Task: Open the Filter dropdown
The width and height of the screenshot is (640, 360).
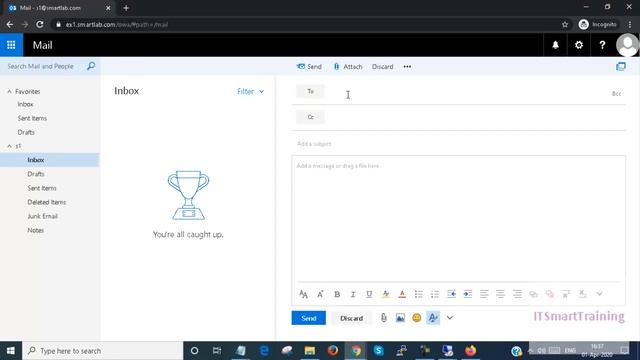Action: point(250,91)
